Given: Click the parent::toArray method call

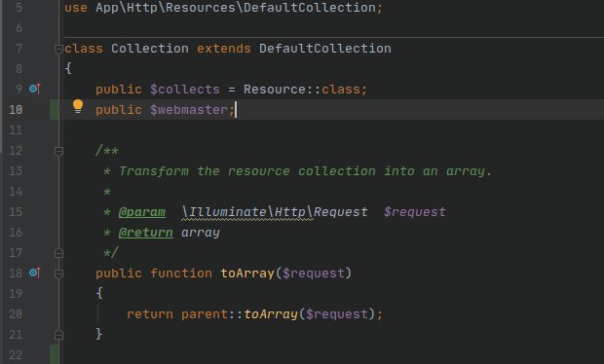Looking at the screenshot, I should (240, 314).
